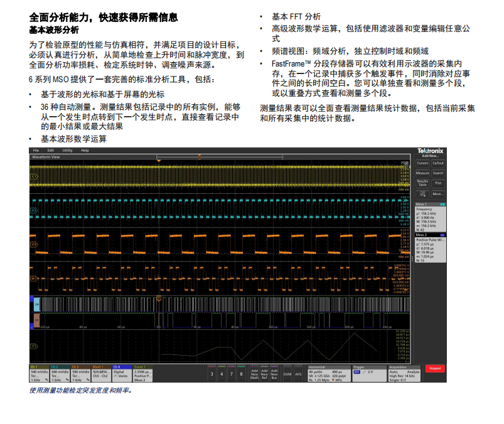Screen dimensions: 504x424
Task: Click the D1 trigger source indicator
Action: click(357, 372)
